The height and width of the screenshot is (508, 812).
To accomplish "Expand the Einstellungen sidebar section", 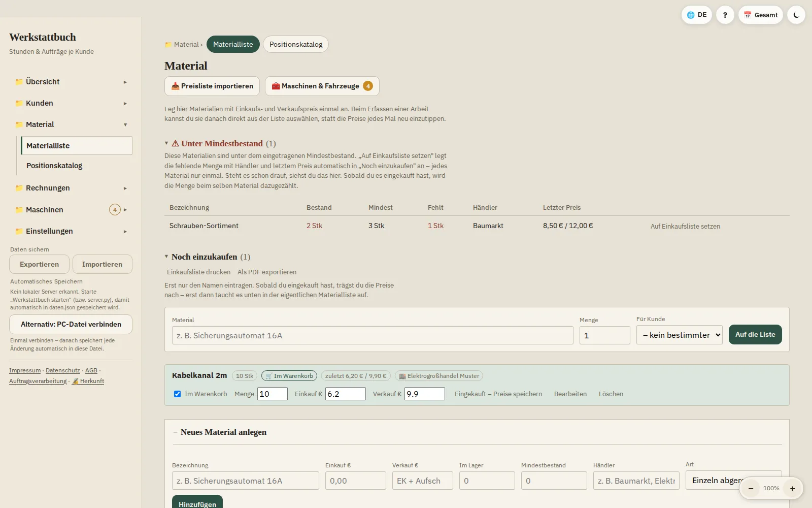I will click(71, 231).
